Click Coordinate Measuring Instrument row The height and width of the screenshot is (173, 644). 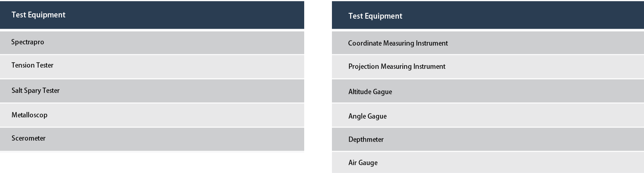pos(488,42)
